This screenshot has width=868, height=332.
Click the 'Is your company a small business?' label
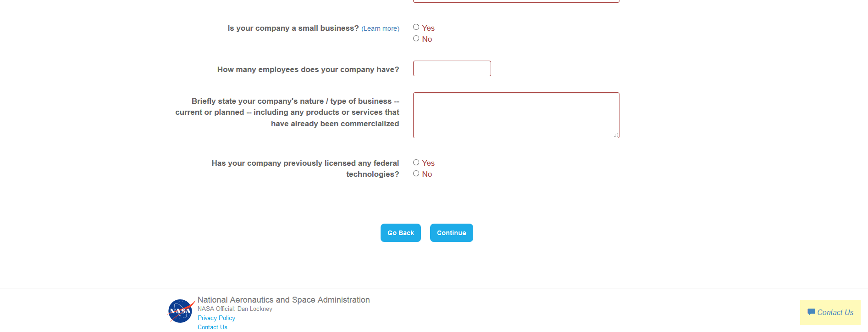[293, 28]
